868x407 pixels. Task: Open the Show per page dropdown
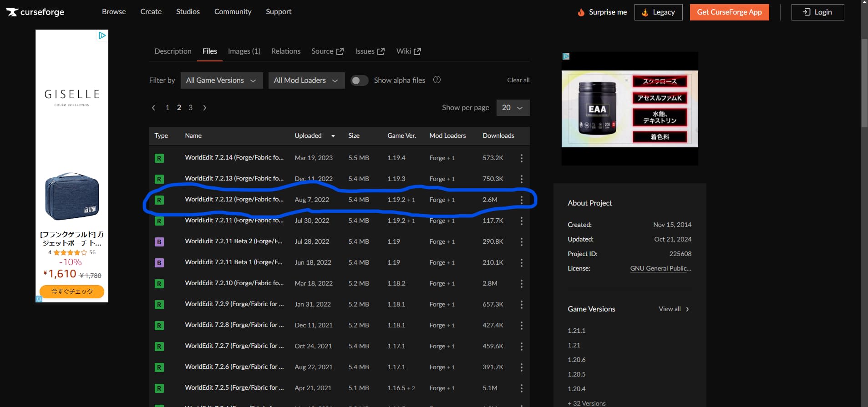click(x=513, y=108)
